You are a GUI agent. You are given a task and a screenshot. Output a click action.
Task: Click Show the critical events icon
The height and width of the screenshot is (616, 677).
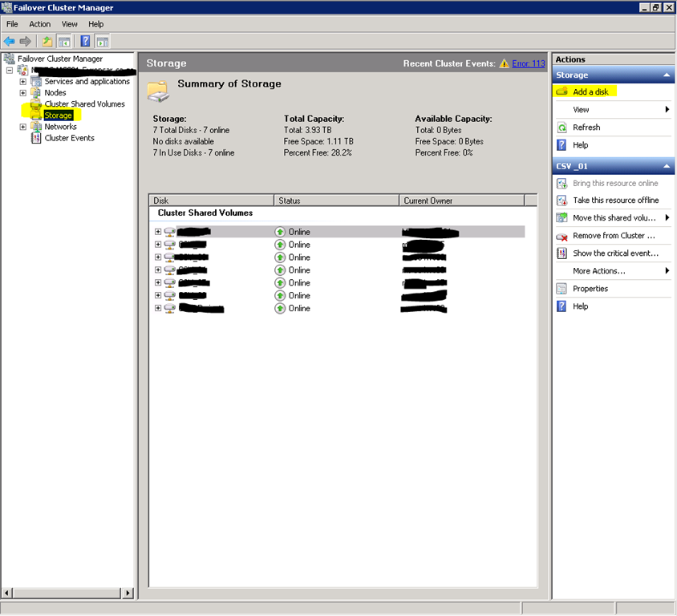click(x=562, y=253)
